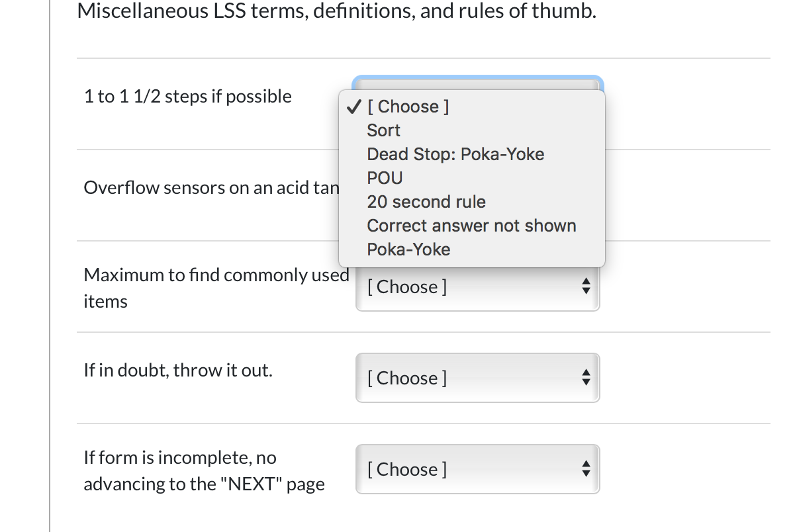
Task: Open the dropdown next to "If form is incomplete"
Action: pos(477,469)
